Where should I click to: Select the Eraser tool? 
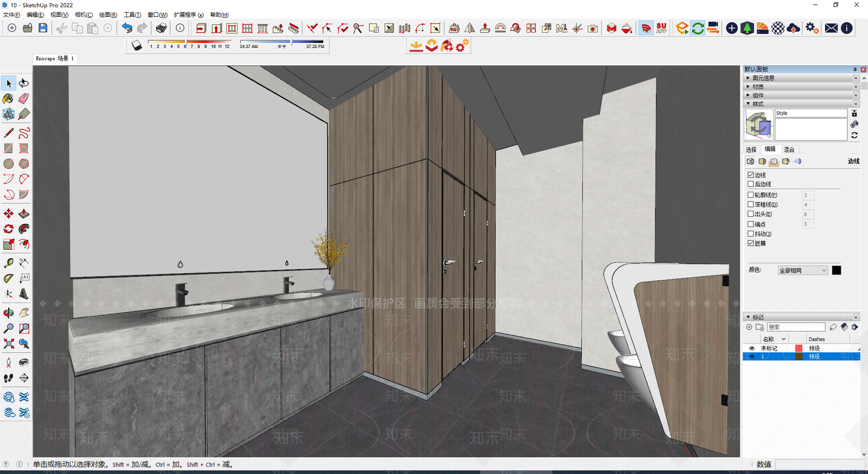point(24,99)
